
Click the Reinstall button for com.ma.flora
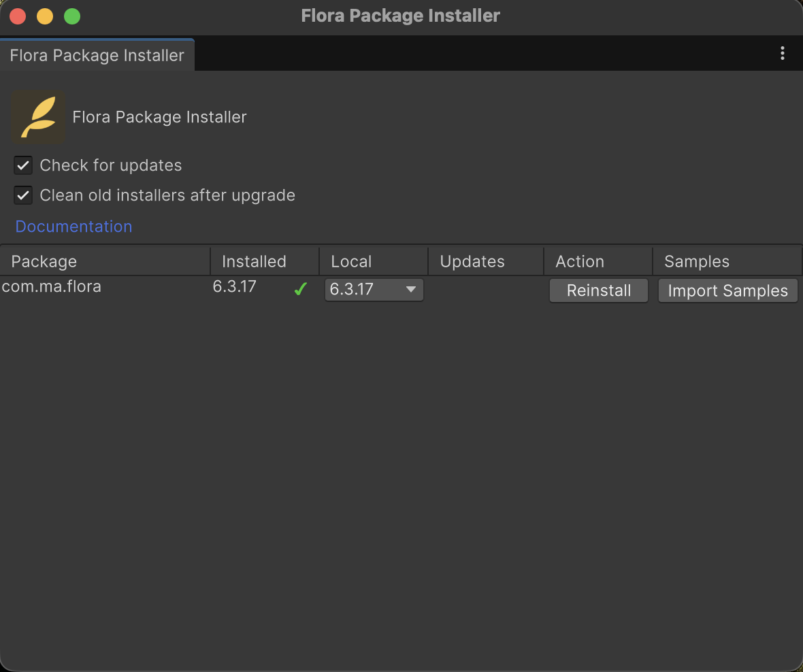(598, 290)
